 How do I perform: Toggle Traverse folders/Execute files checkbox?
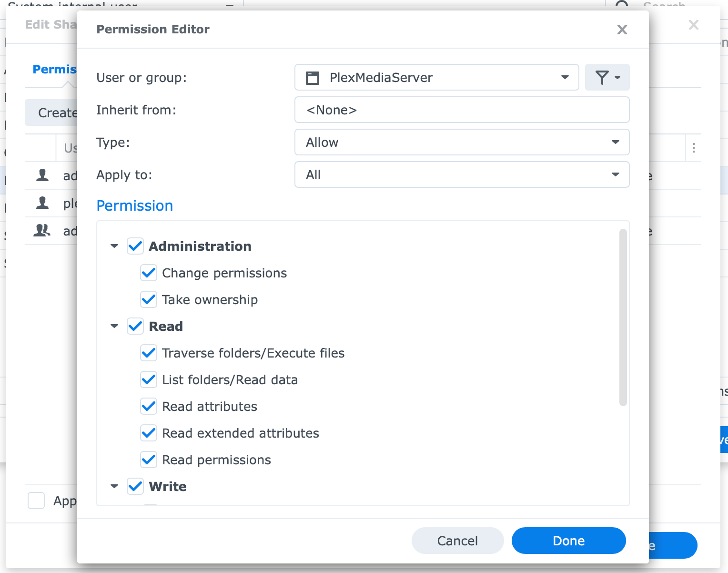(x=149, y=353)
